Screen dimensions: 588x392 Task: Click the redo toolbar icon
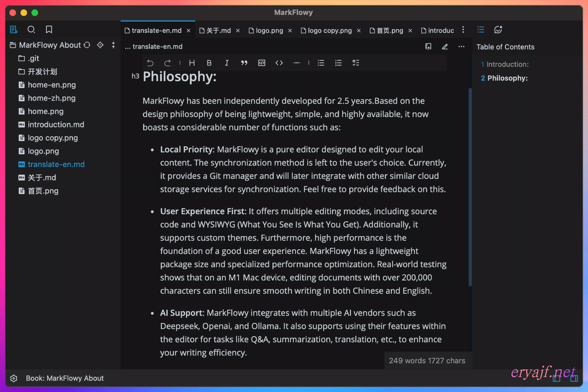pos(167,63)
